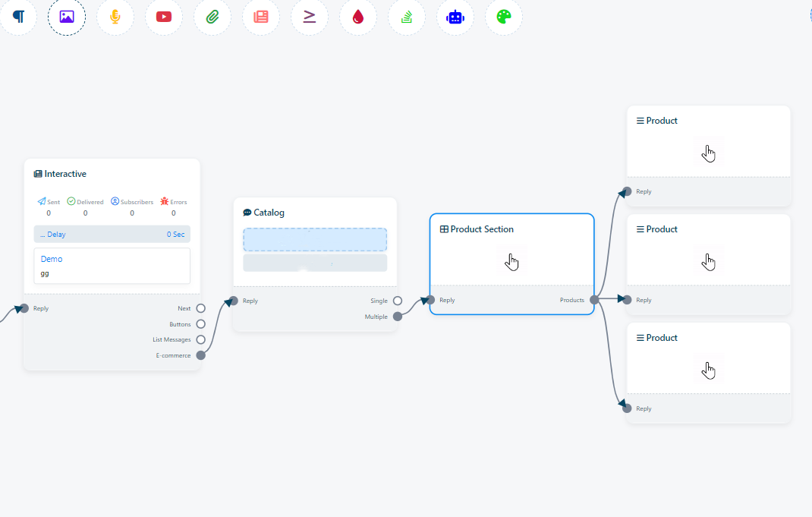This screenshot has height=517, width=812.
Task: Click the E-commerce output socket
Action: tap(200, 355)
